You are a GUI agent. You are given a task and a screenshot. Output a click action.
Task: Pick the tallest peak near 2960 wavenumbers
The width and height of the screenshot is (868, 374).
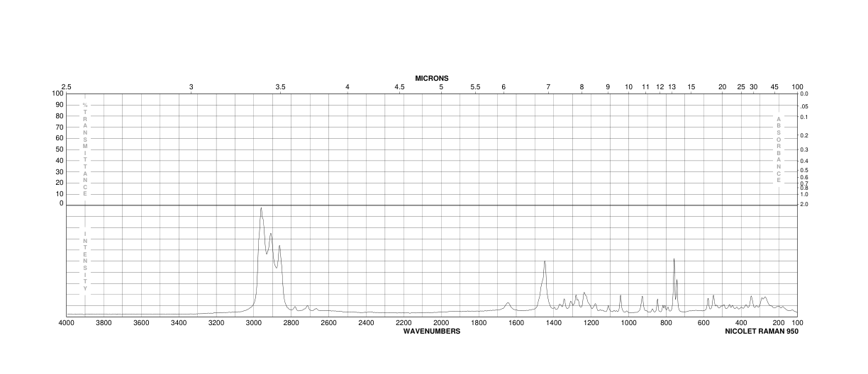coord(261,208)
